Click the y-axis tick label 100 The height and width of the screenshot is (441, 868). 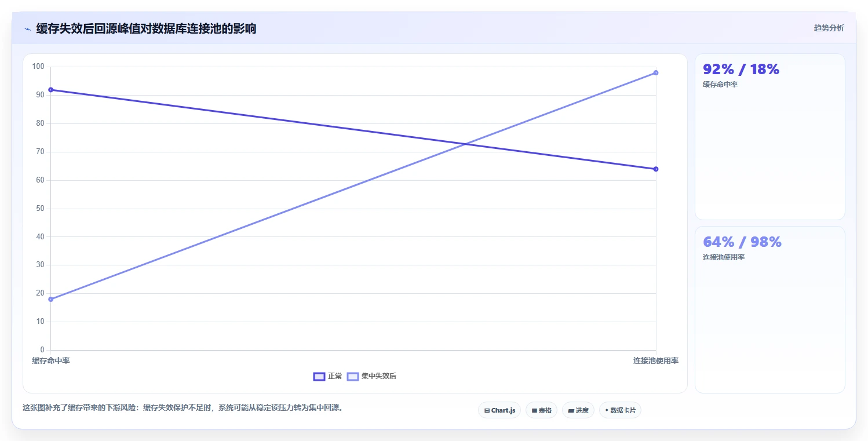(38, 67)
